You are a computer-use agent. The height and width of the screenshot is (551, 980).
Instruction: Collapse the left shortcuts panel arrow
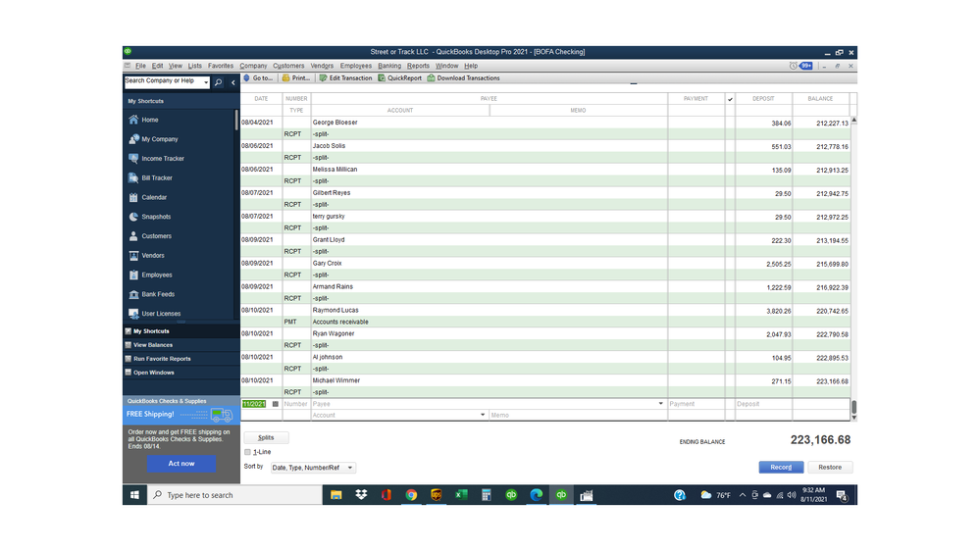pos(233,81)
